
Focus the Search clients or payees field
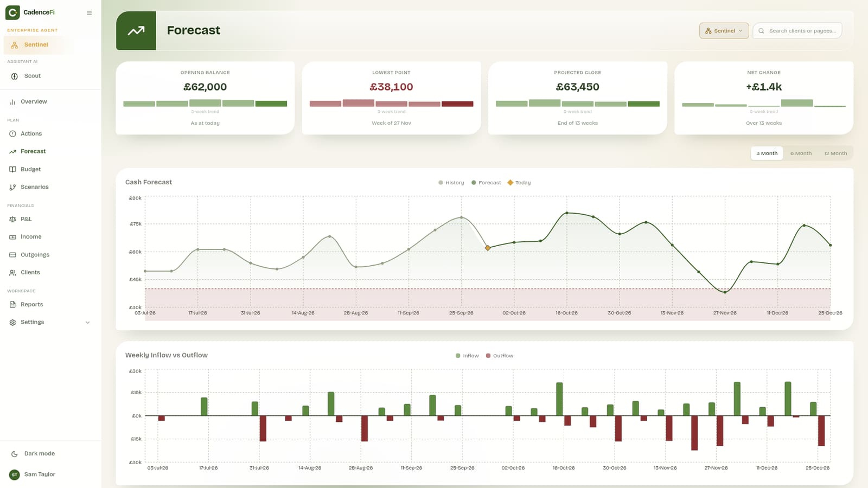797,31
